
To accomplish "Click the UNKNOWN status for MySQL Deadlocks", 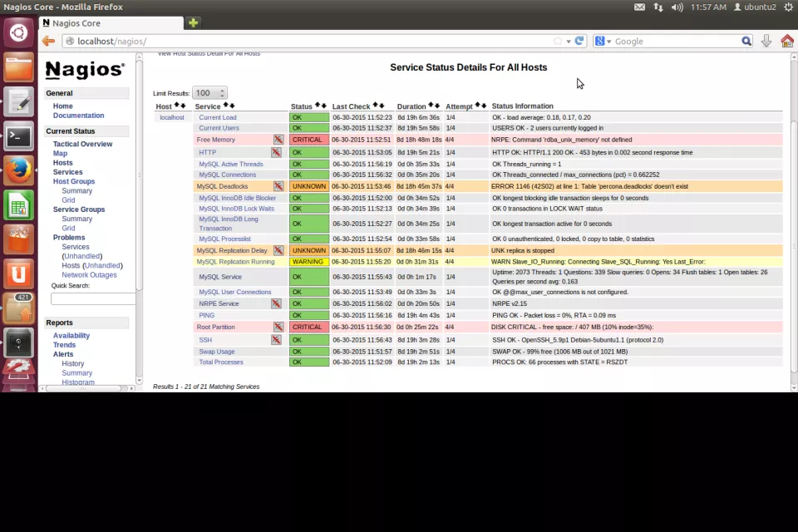I will coord(309,186).
